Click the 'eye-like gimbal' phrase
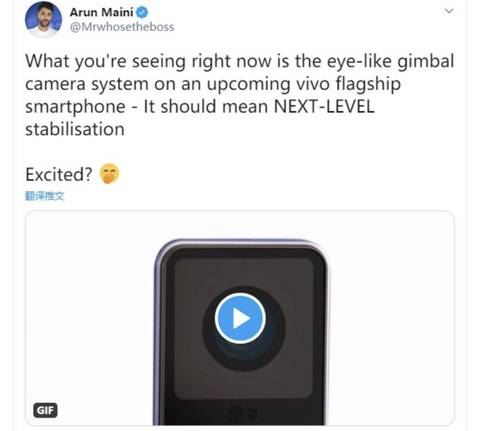Screen dimensions: 480x431 tap(390, 62)
